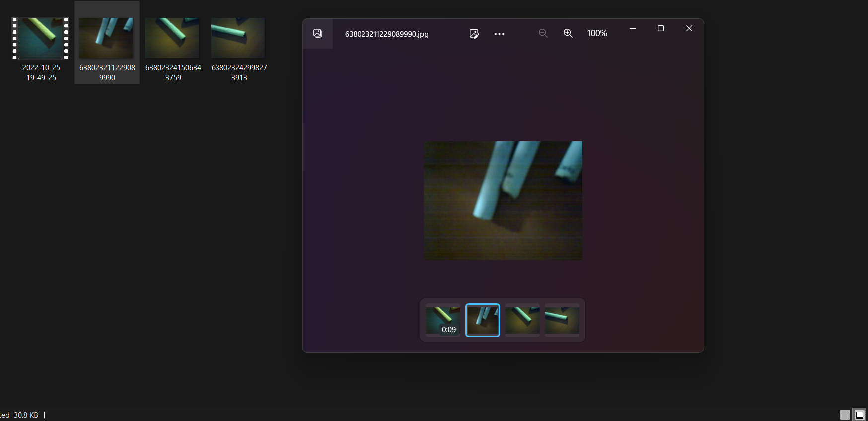Click the 638023241506343759 file name label
The image size is (868, 421).
click(173, 72)
